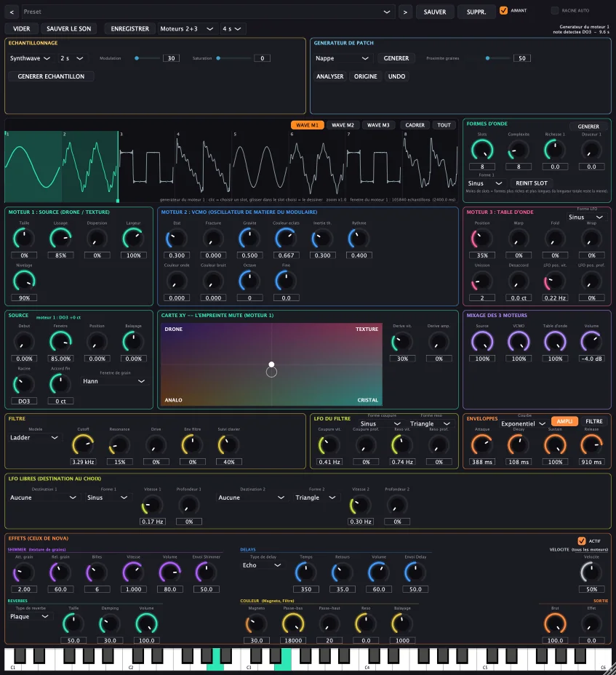Select the TOUT view tab
This screenshot has height=675, width=616.
[x=444, y=125]
